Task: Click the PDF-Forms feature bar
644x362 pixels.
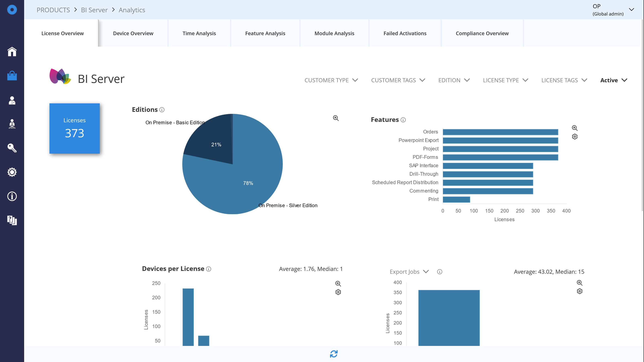Action: tap(500, 157)
